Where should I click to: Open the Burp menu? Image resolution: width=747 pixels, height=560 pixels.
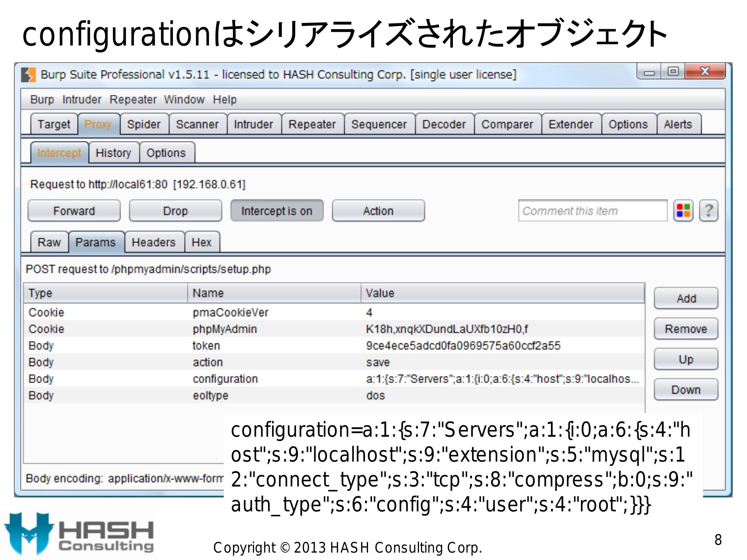click(42, 100)
